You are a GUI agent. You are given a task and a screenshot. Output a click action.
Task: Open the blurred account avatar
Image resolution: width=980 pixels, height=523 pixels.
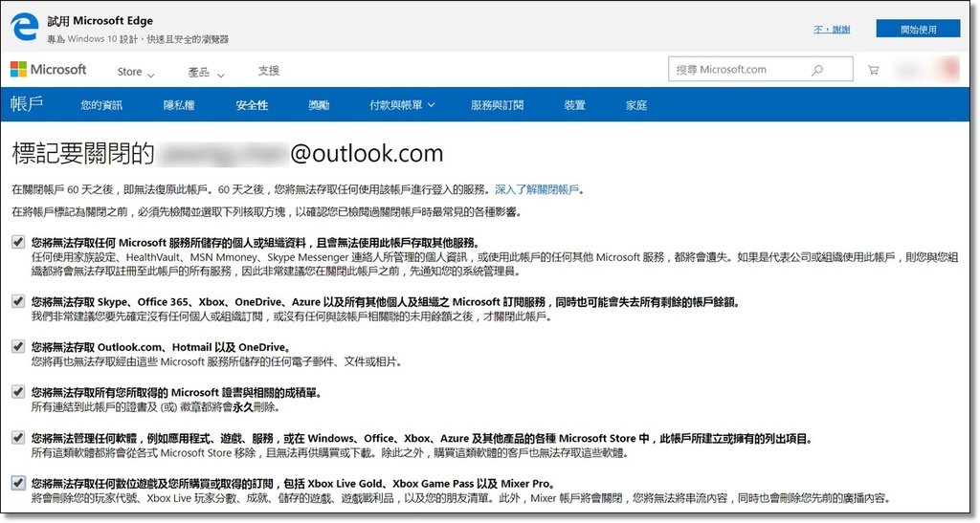pyautogui.click(x=948, y=69)
